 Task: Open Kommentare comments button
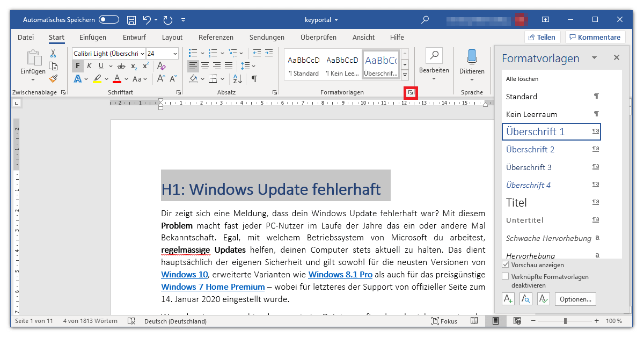pyautogui.click(x=595, y=37)
